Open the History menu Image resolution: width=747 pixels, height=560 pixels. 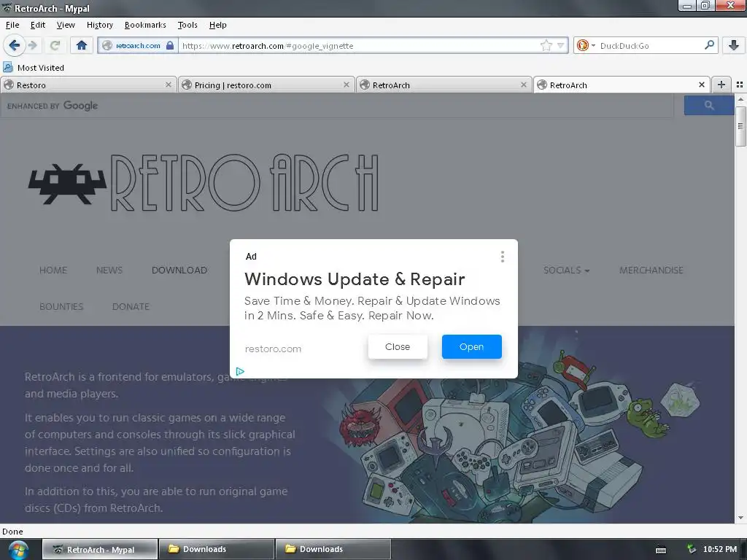coord(99,25)
